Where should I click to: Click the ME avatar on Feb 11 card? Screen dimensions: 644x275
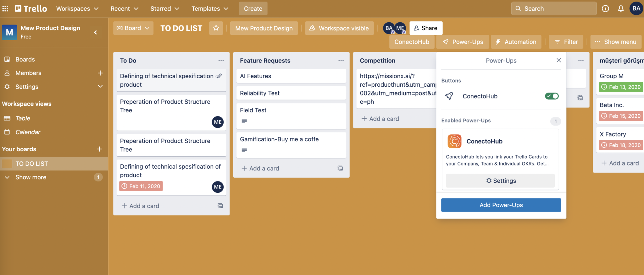pyautogui.click(x=218, y=187)
